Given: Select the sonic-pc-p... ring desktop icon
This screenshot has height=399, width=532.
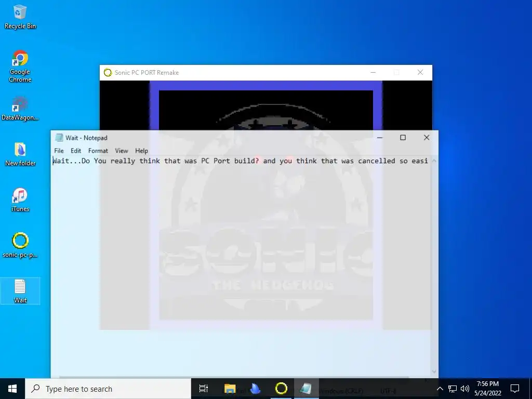Looking at the screenshot, I should [20, 245].
